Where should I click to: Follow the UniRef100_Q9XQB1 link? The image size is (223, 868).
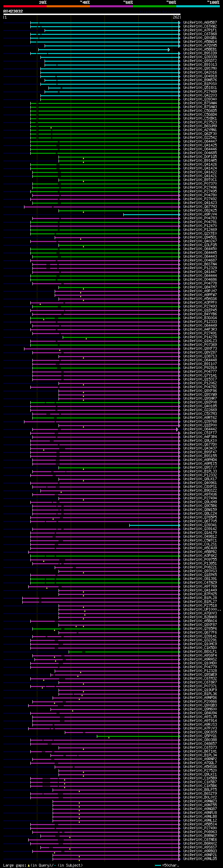pos(200,38)
